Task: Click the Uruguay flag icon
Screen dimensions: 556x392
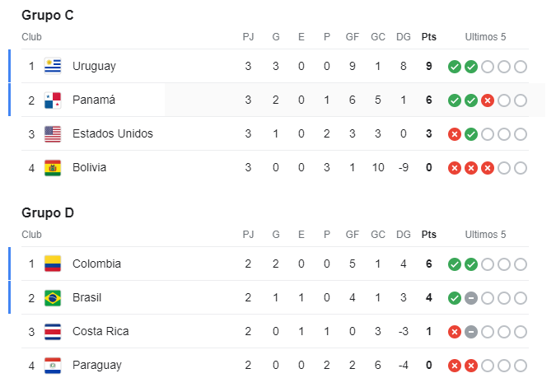Action: (53, 66)
